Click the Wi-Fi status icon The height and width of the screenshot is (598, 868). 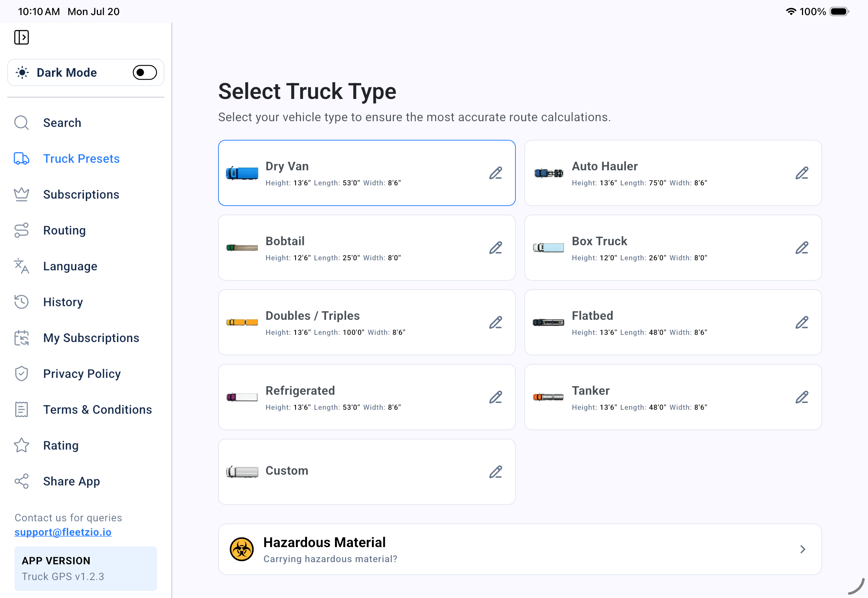791,11
